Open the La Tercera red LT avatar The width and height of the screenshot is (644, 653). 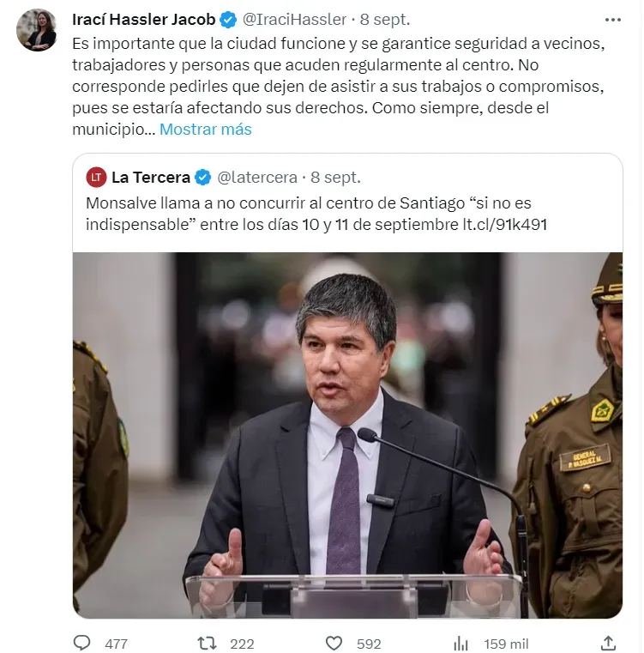96,178
